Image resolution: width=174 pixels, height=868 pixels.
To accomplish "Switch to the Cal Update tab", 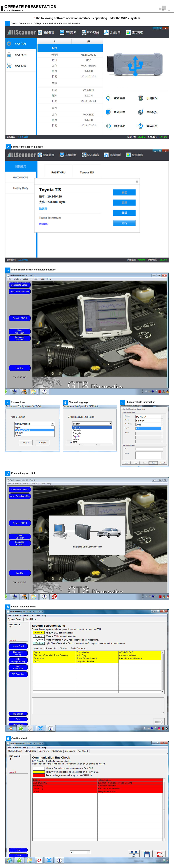I will tap(70, 751).
